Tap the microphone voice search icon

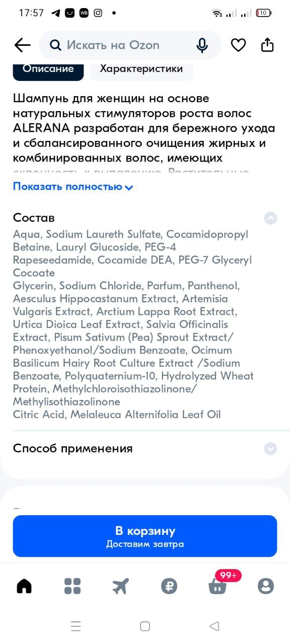click(202, 45)
